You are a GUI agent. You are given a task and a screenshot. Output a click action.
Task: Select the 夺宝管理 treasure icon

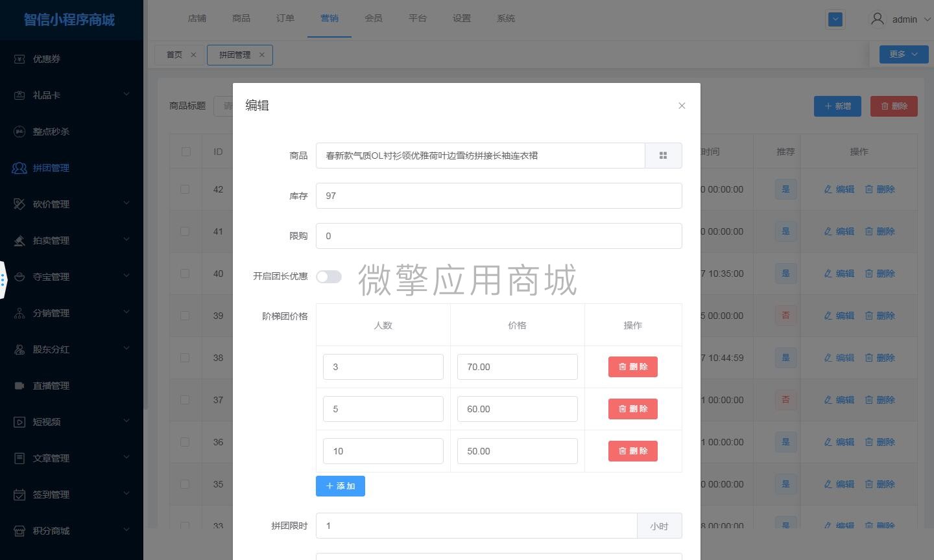(x=19, y=277)
